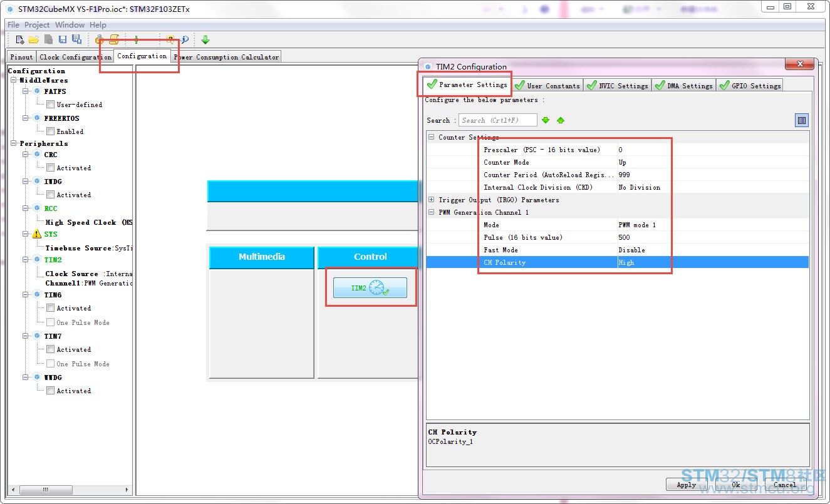Collapse the MiddleWares tree node
Image resolution: width=830 pixels, height=504 pixels.
[x=14, y=80]
